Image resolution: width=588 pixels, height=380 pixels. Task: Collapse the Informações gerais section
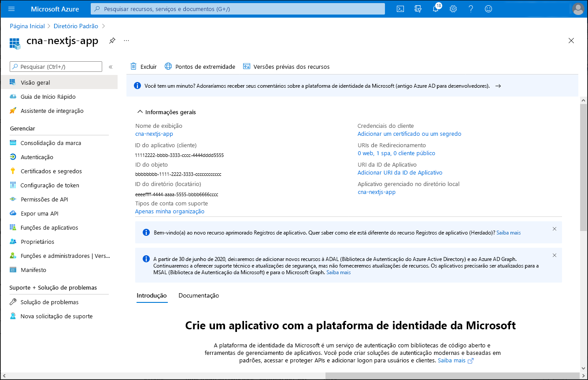coord(140,112)
